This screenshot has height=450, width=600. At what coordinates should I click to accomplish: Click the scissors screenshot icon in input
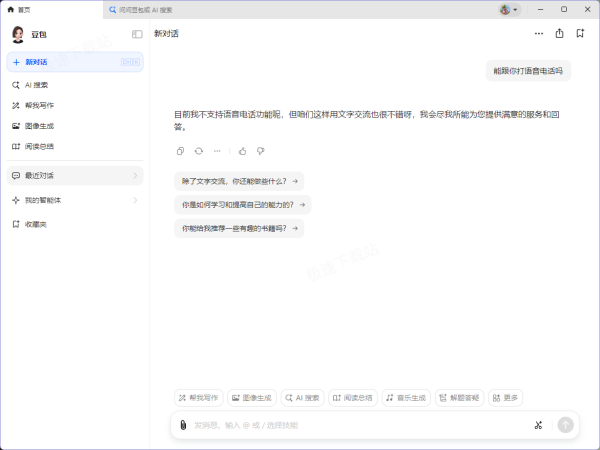click(x=538, y=425)
